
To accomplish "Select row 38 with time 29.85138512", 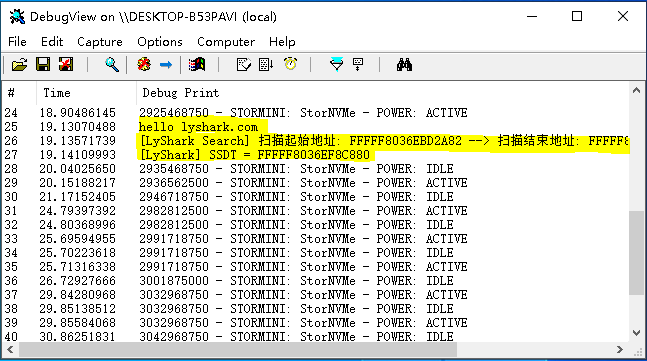I will (316, 309).
